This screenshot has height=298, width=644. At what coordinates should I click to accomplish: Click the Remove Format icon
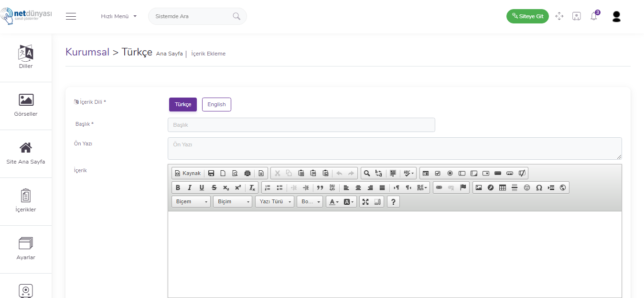[x=252, y=188]
